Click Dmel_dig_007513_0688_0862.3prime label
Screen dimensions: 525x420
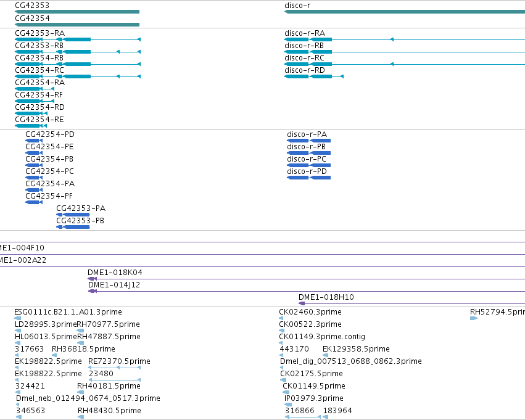(351, 361)
